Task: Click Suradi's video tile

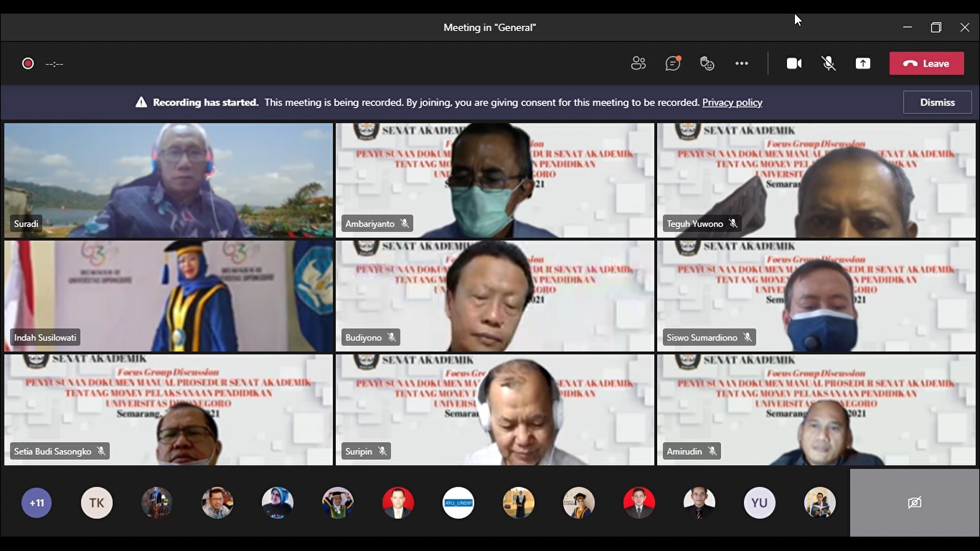Action: point(169,179)
